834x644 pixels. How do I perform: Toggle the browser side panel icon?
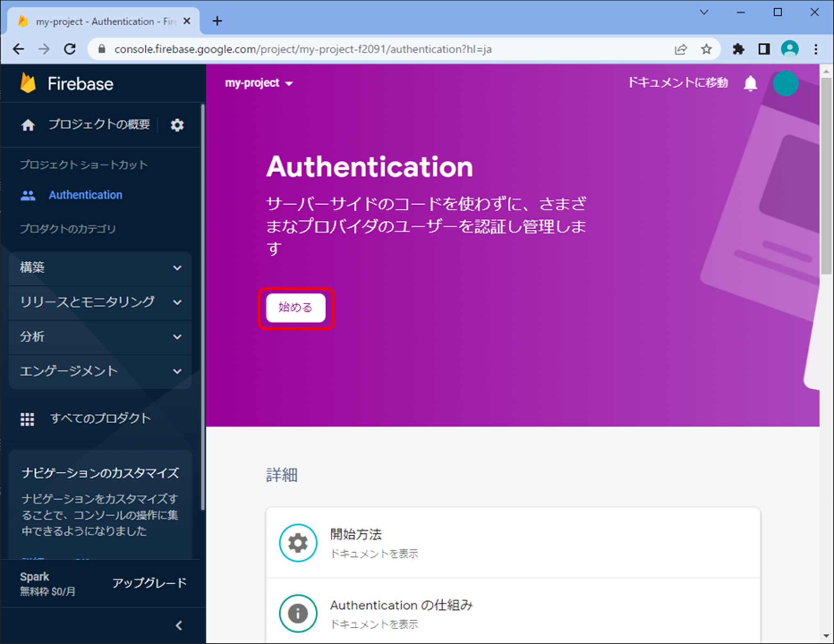764,49
